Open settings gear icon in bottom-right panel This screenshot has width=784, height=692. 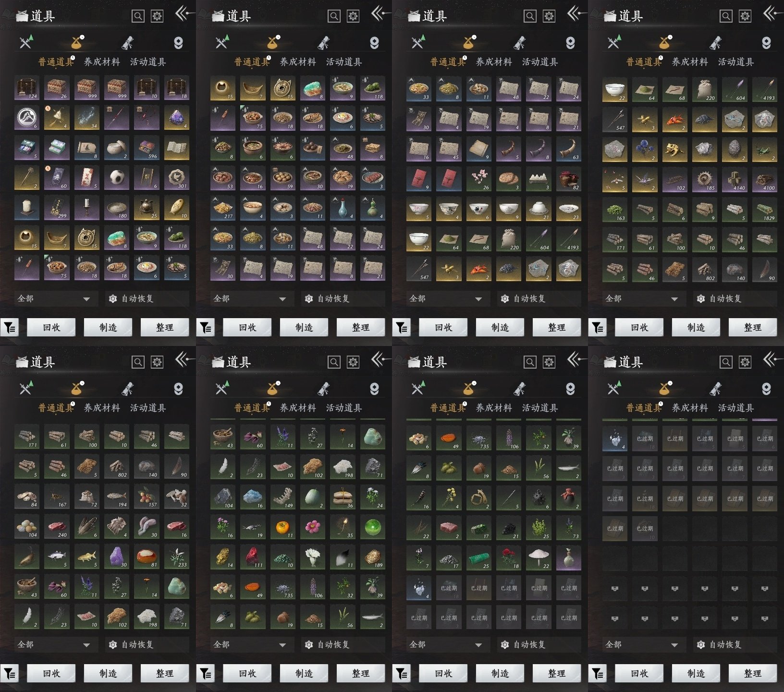(x=745, y=362)
